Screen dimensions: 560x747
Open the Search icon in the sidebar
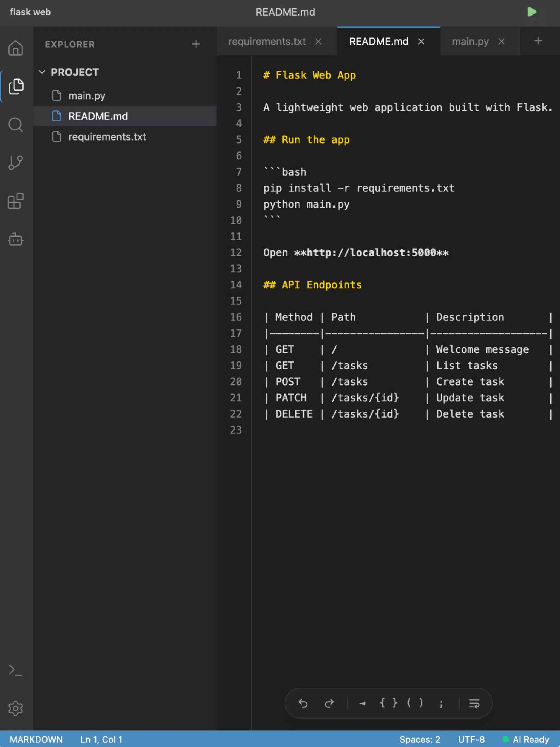16,125
